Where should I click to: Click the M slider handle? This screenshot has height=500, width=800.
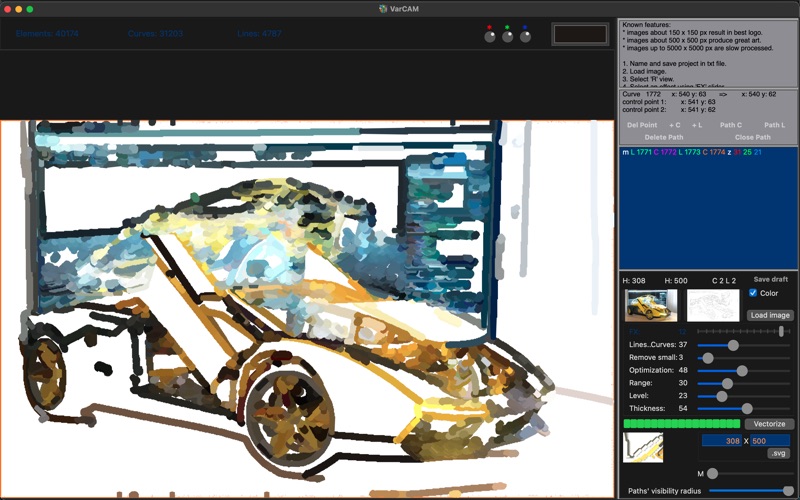713,473
